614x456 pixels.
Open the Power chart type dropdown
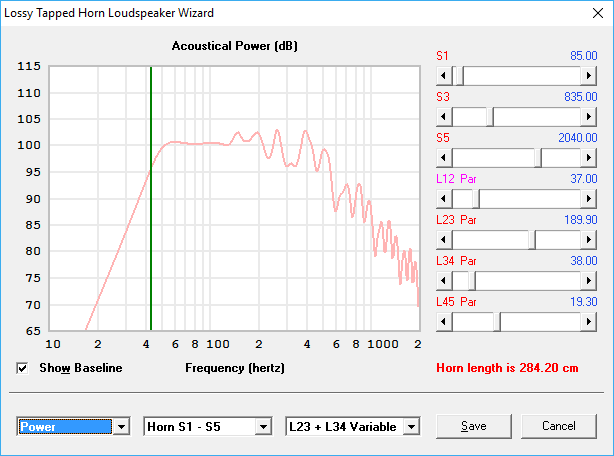pyautogui.click(x=121, y=426)
